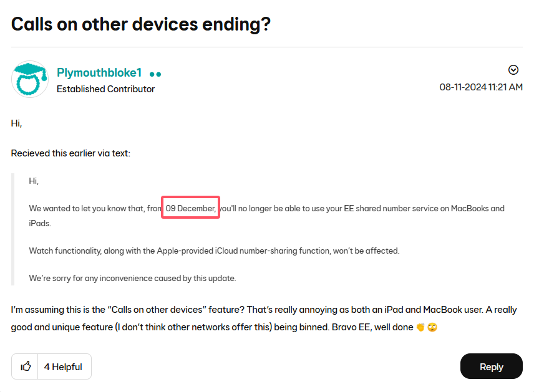Image resolution: width=534 pixels, height=392 pixels.
Task: Click the "Recieved this earlier via text:" line
Action: click(x=70, y=153)
